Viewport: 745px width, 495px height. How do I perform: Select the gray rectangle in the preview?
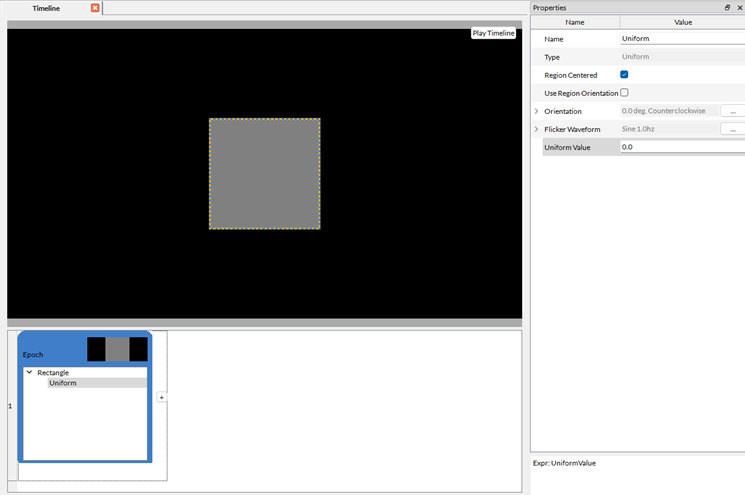click(x=264, y=174)
